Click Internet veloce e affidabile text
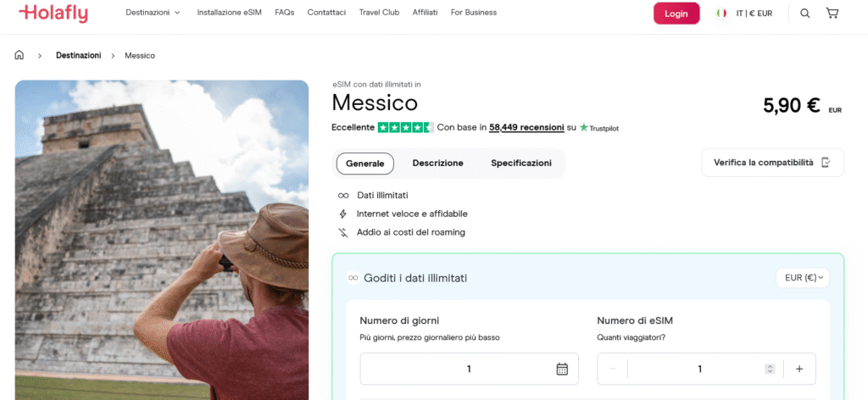Screen dimensions: 868x400 pyautogui.click(x=413, y=214)
